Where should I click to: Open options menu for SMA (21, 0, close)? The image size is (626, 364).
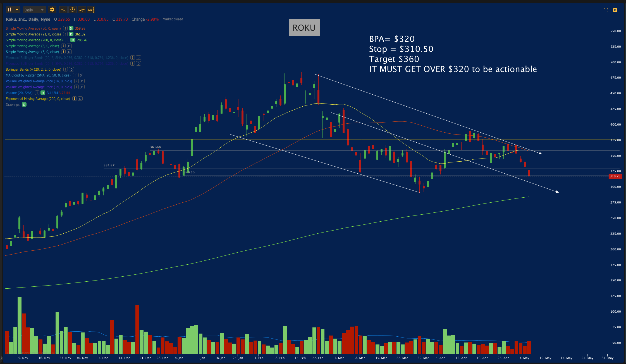coord(65,34)
